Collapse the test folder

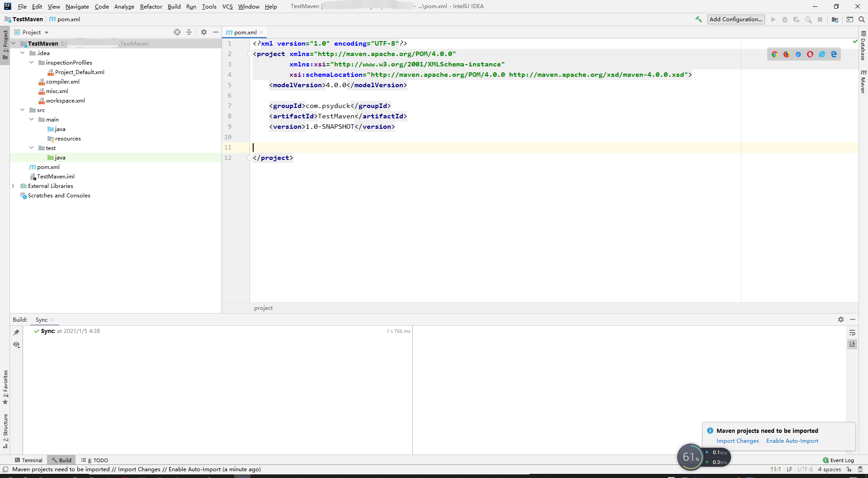32,148
